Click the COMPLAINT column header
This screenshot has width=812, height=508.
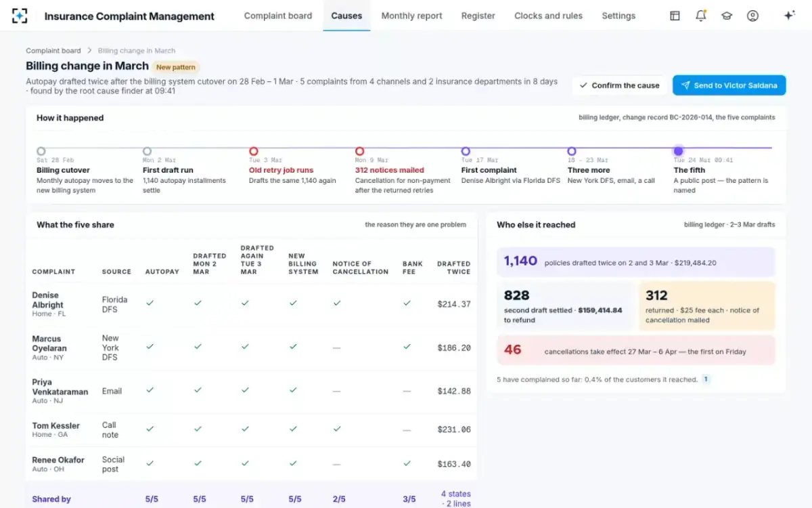coord(53,272)
